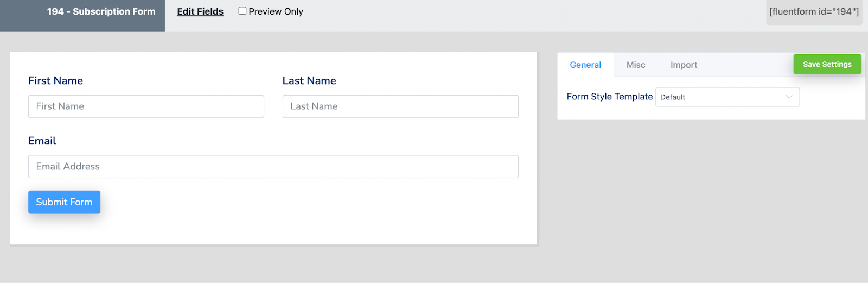The width and height of the screenshot is (868, 283).
Task: Click the First Name field label
Action: click(x=55, y=81)
